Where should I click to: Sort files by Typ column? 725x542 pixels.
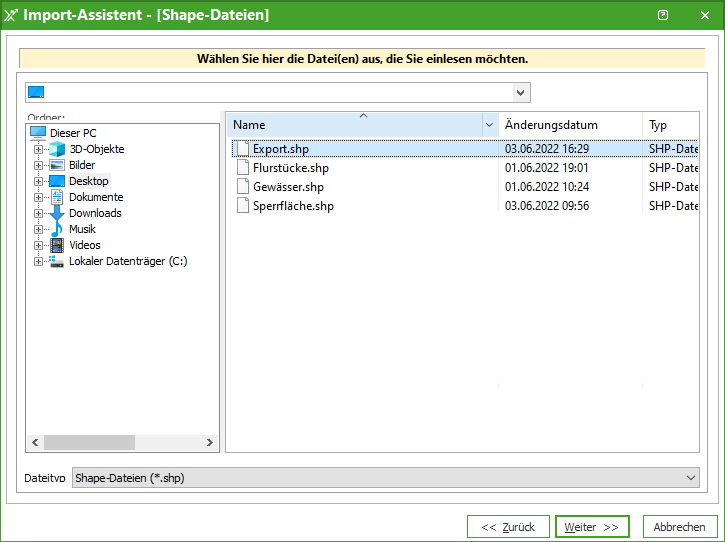pos(668,125)
